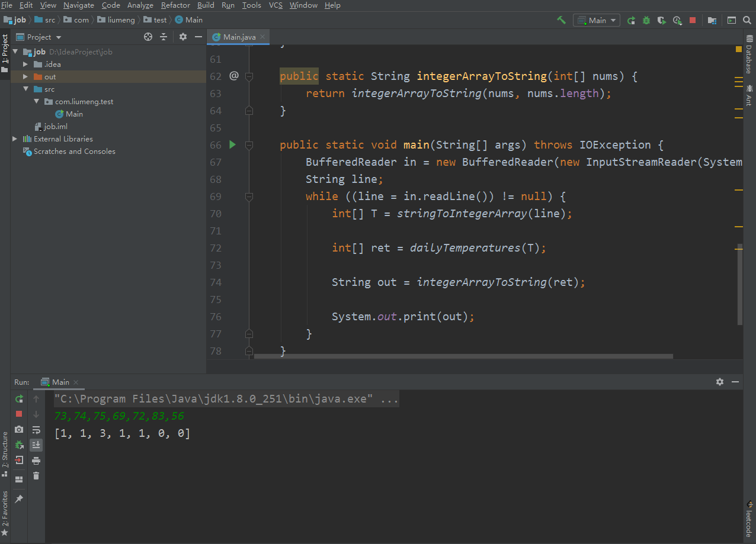
Task: Open the Ant side tool window
Action: coord(749,95)
